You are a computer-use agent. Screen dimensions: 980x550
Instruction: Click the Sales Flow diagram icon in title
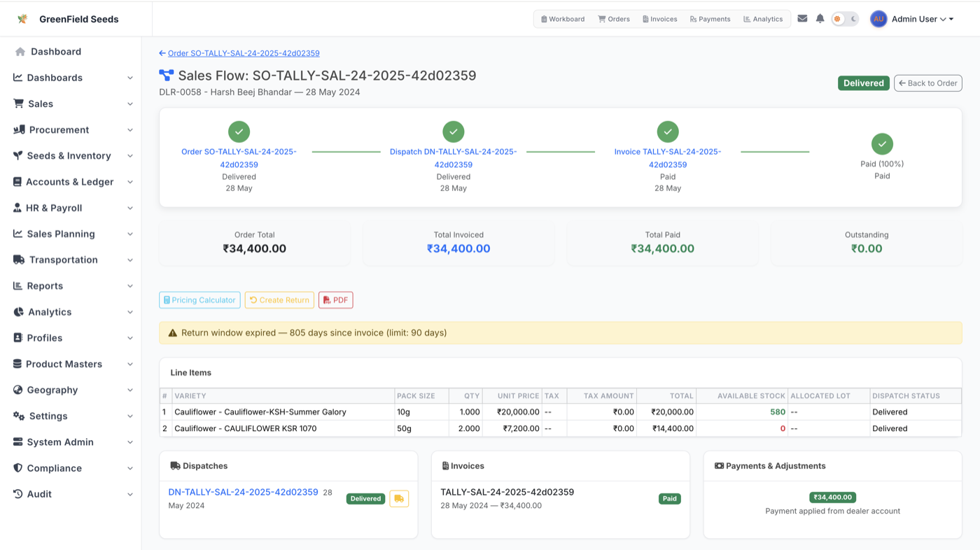click(167, 76)
